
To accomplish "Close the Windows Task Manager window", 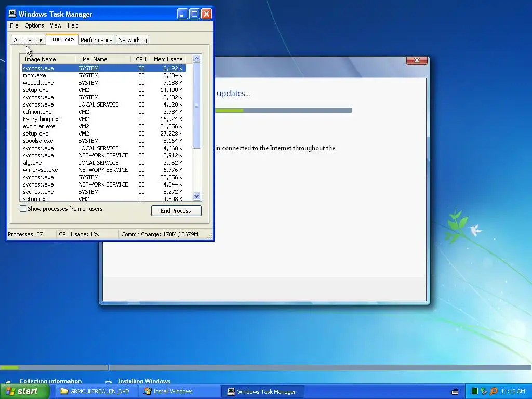I will click(x=207, y=14).
